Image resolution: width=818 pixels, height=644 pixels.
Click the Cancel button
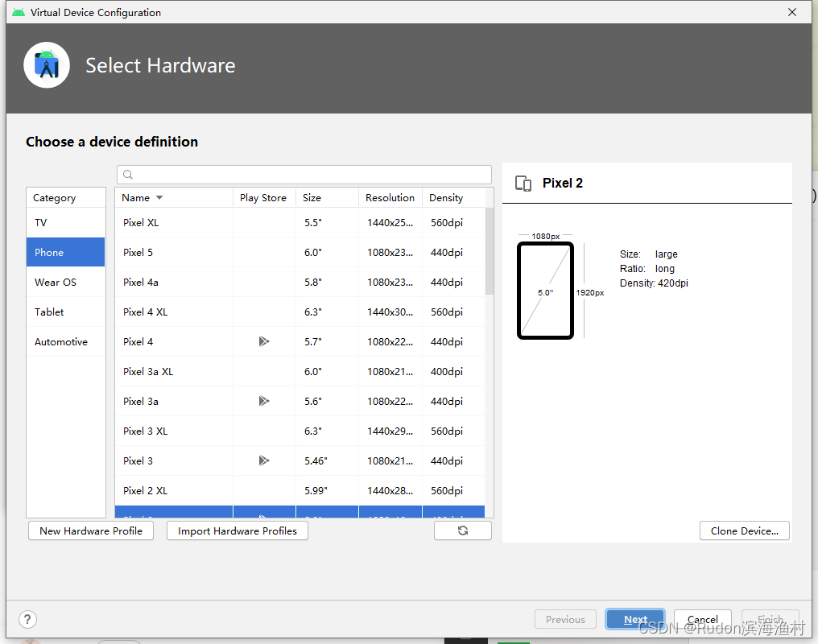click(703, 620)
